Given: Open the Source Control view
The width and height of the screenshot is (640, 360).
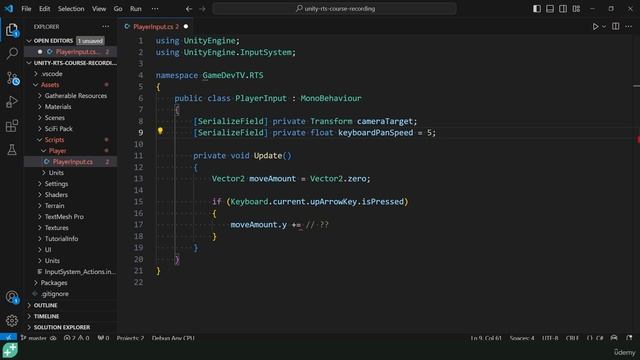Looking at the screenshot, I should point(12,78).
